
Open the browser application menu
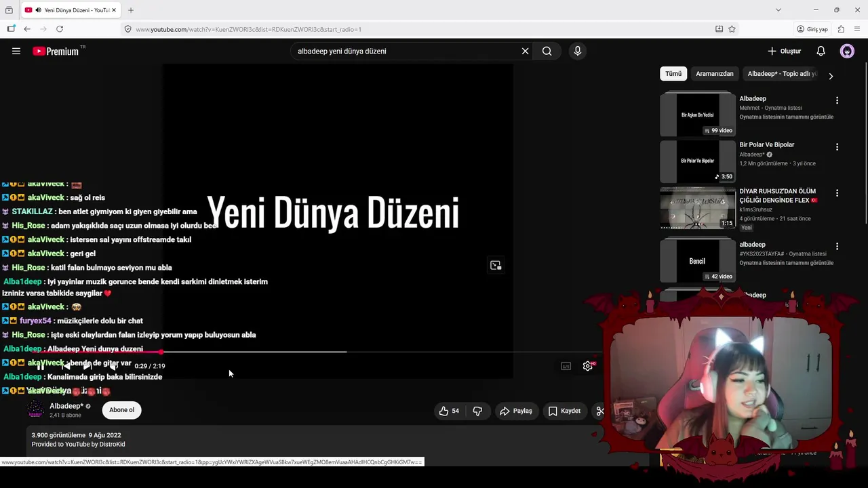click(x=858, y=29)
